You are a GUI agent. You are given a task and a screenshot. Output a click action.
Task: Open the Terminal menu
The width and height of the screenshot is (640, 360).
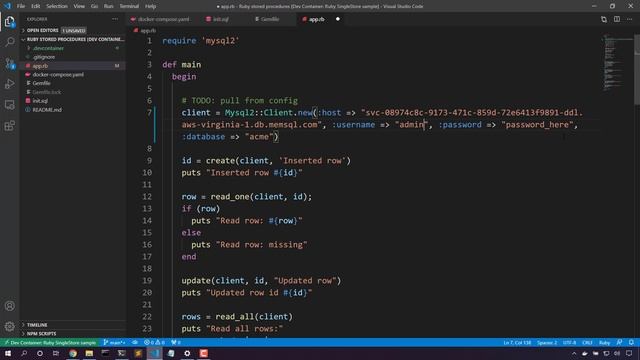[129, 6]
